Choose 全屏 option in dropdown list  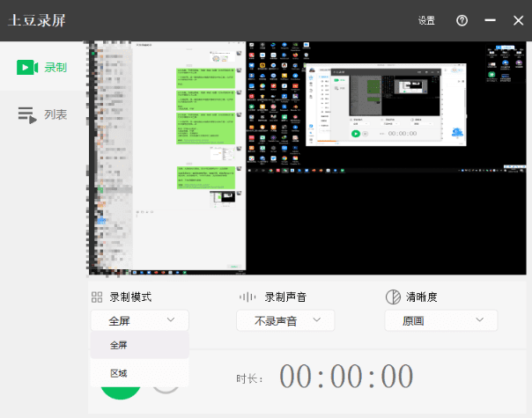(139, 345)
